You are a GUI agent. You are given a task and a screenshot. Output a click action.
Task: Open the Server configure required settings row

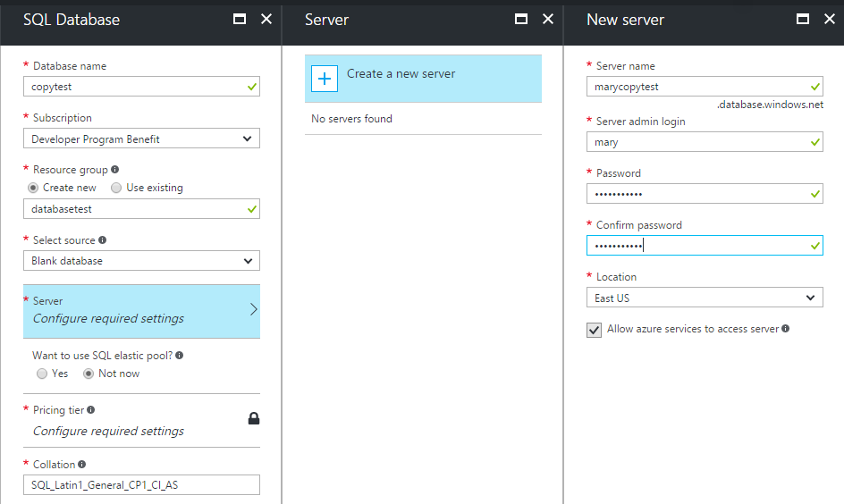[141, 311]
